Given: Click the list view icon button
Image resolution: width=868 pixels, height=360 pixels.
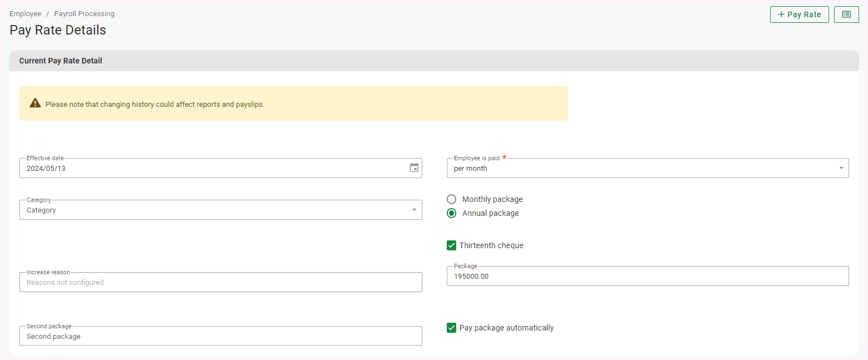Looking at the screenshot, I should [x=846, y=14].
